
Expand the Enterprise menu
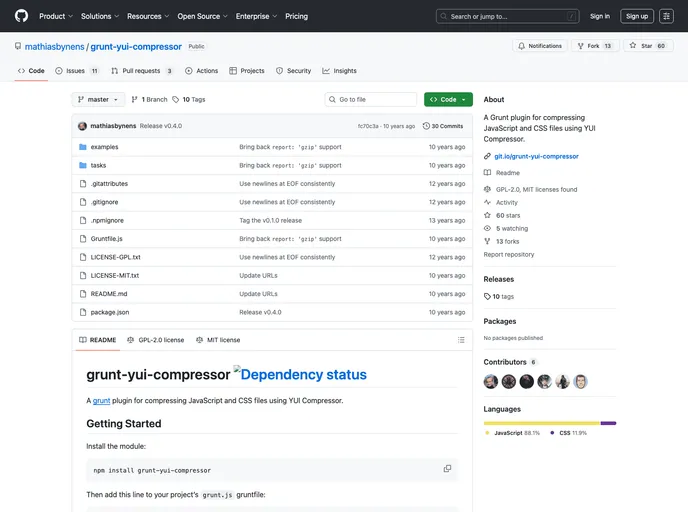[256, 16]
